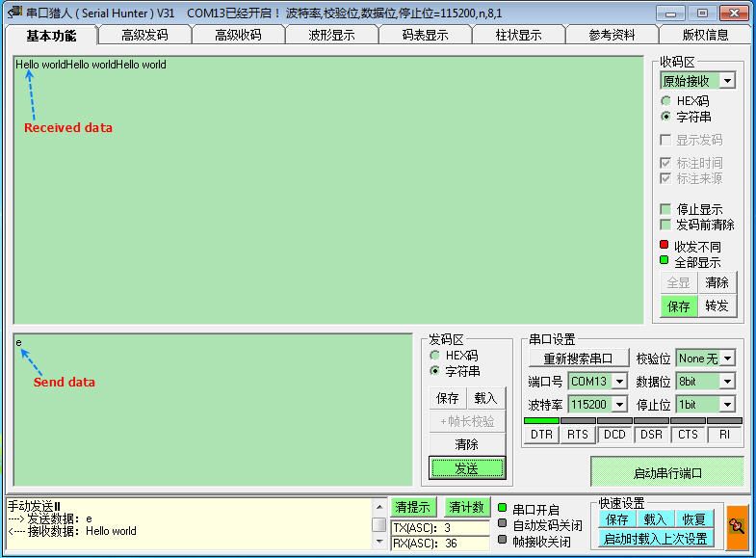Viewport: 756px width, 558px height.
Task: Switch to the 基本功能 tab
Action: 51,36
